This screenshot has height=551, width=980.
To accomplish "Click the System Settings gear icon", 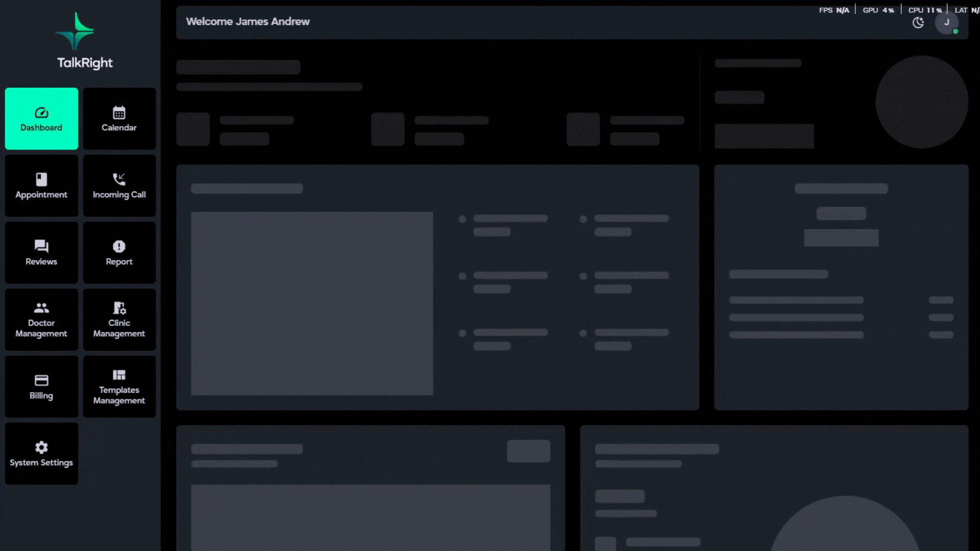I will [41, 447].
